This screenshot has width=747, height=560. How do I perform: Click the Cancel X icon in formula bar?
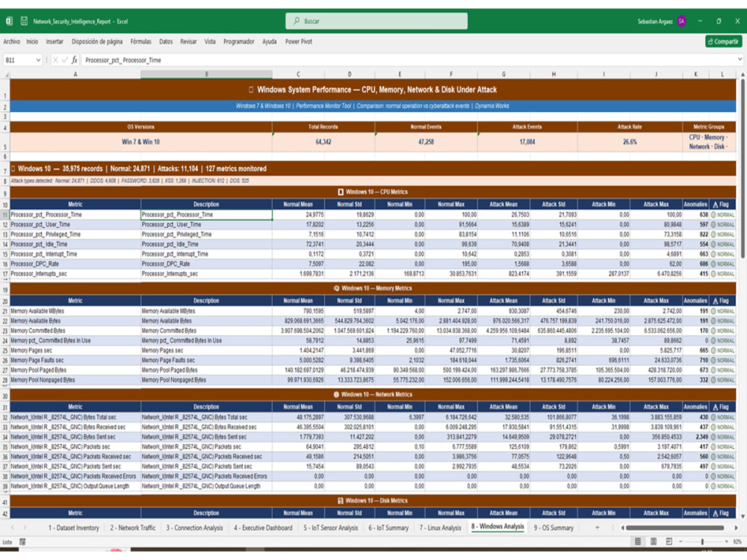pyautogui.click(x=55, y=60)
